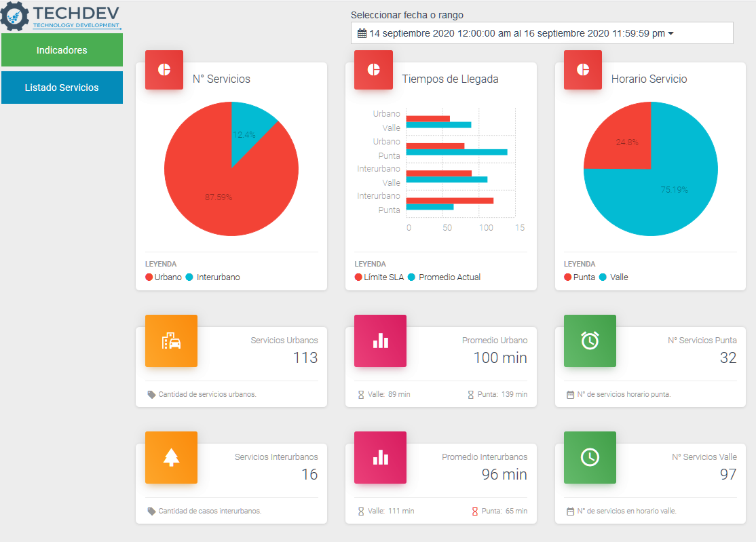Click the Tiempos de Llegada red chart icon

373,69
